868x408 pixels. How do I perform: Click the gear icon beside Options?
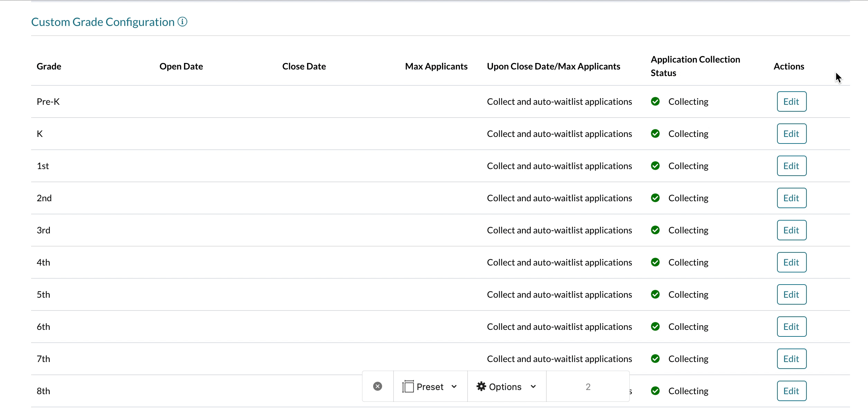click(x=481, y=386)
